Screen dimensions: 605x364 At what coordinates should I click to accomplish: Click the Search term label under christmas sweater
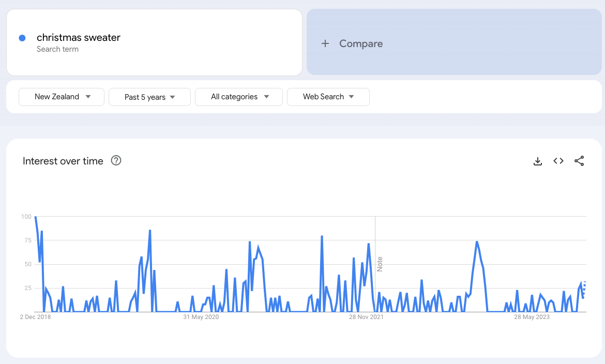(57, 49)
